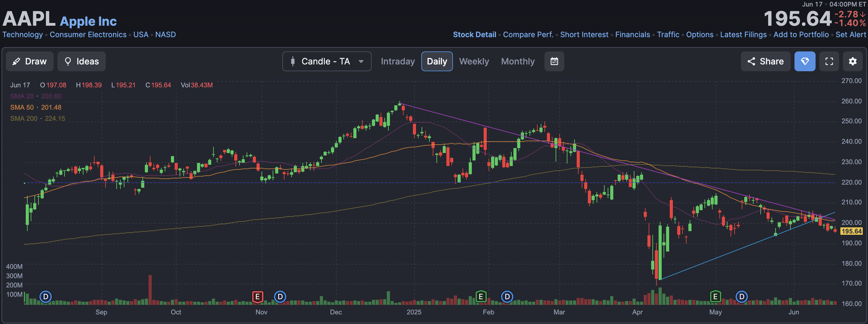This screenshot has width=868, height=324.
Task: Click the -1.40% change value
Action: click(849, 23)
